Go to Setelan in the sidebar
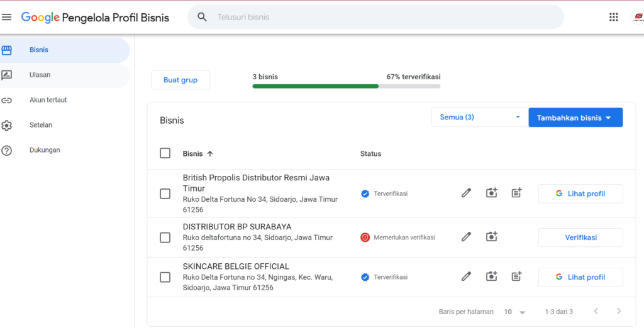This screenshot has height=328, width=644. 40,125
